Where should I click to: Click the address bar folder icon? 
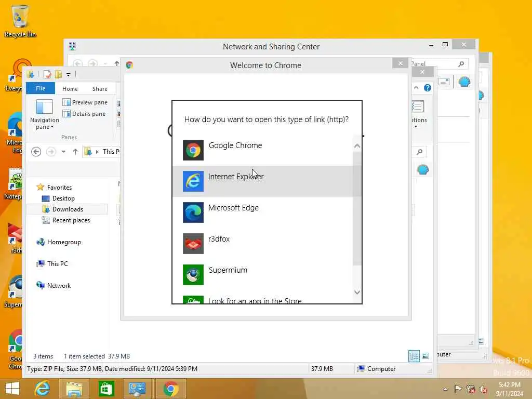[88, 151]
